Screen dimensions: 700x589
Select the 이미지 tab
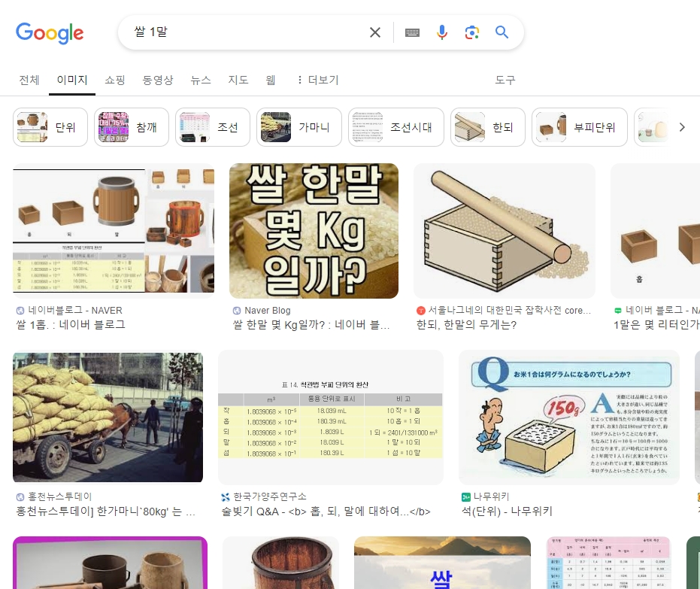click(72, 80)
